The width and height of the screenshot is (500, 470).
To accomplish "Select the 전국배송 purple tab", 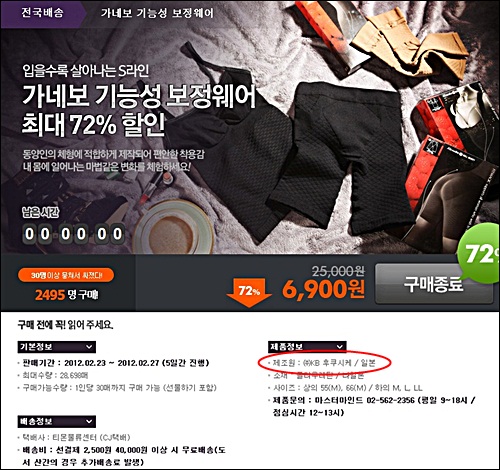I will 43,13.
